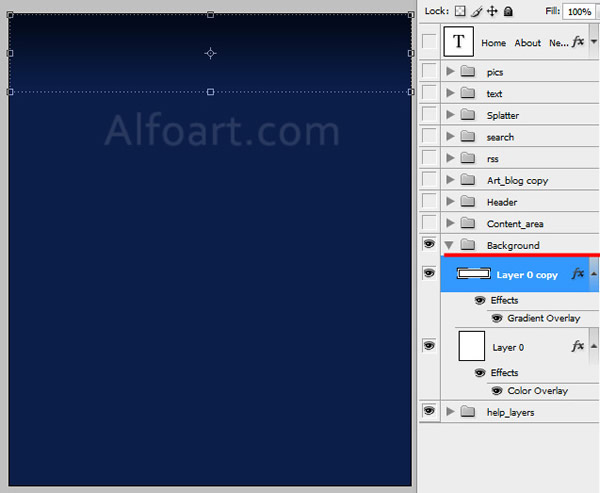Show the rss group

click(x=429, y=157)
